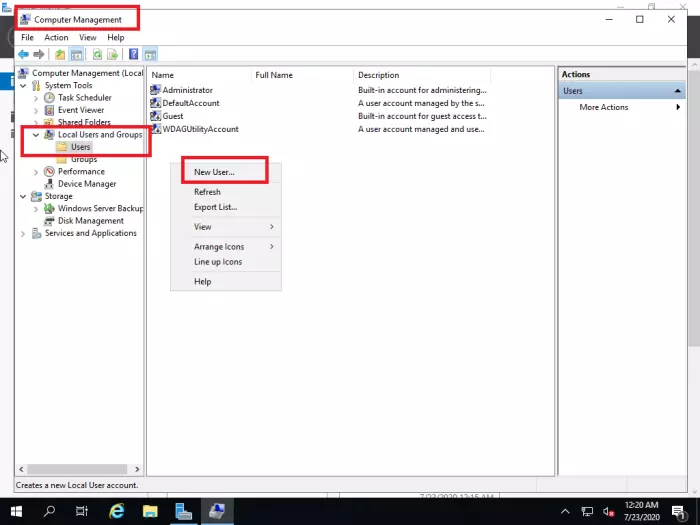Expand the Windows Server Backup node arrow
700x525 pixels.
(36, 209)
